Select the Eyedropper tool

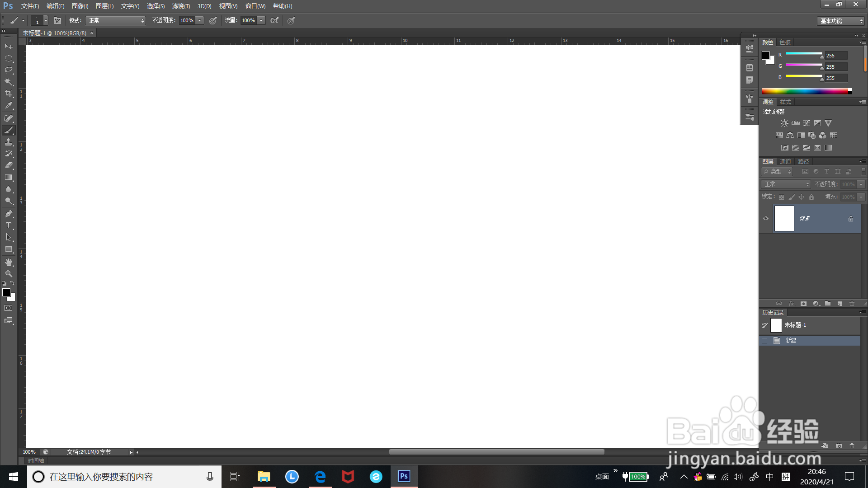click(x=9, y=106)
